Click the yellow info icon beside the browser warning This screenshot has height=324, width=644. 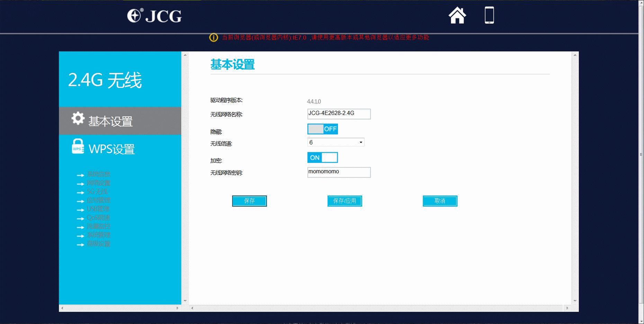coord(213,37)
